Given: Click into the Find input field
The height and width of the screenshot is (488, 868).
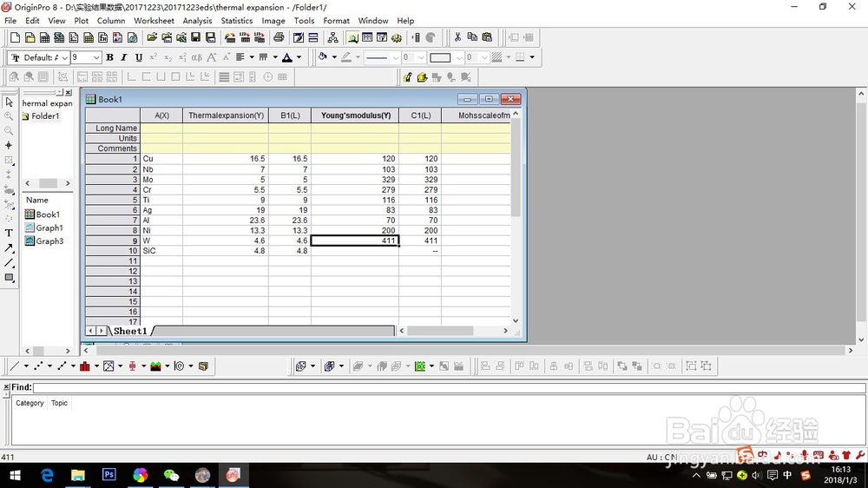Looking at the screenshot, I should click(x=449, y=387).
